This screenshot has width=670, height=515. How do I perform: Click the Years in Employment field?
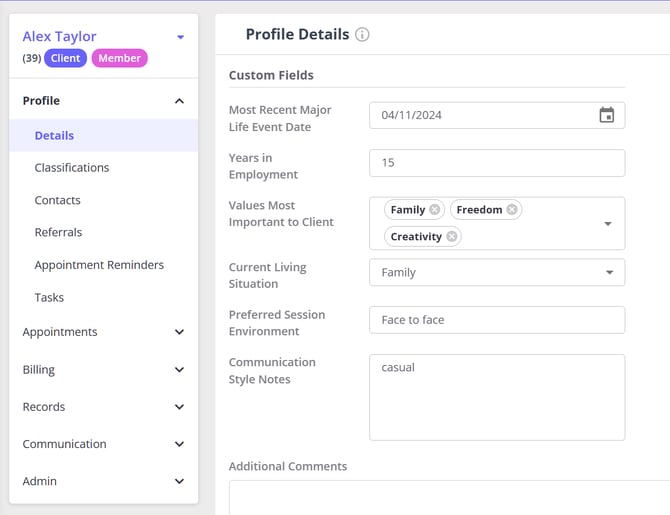click(496, 163)
